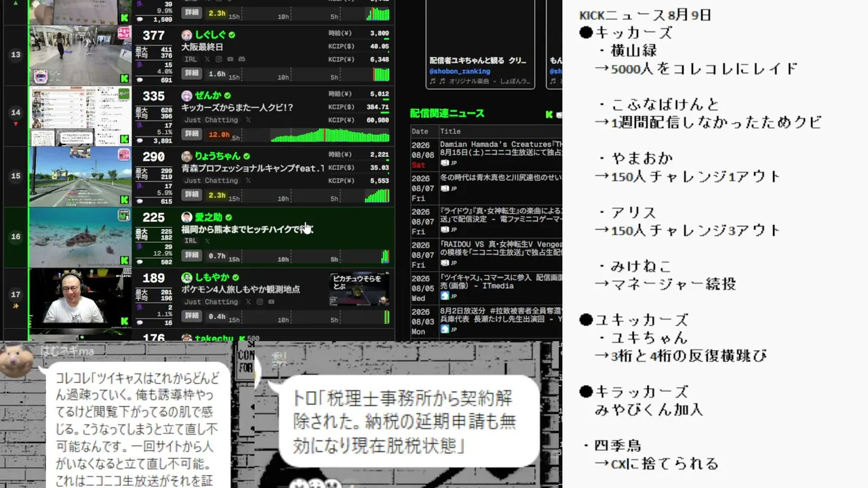Open しぐしぐ's Instagram icon

[x=219, y=60]
